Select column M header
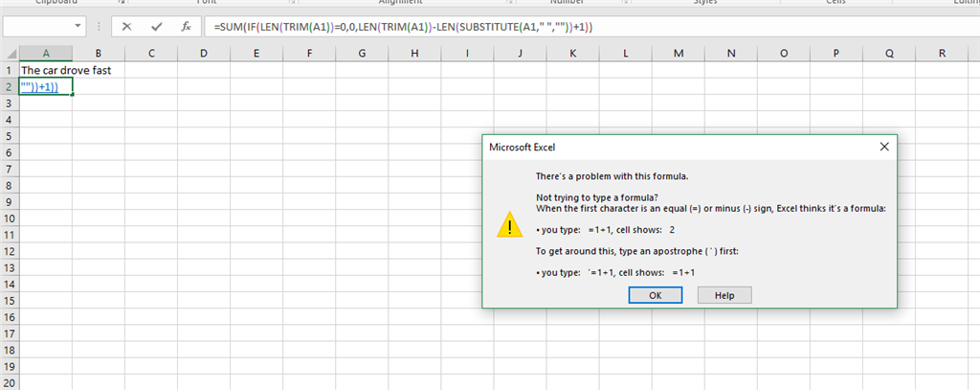 [x=679, y=54]
